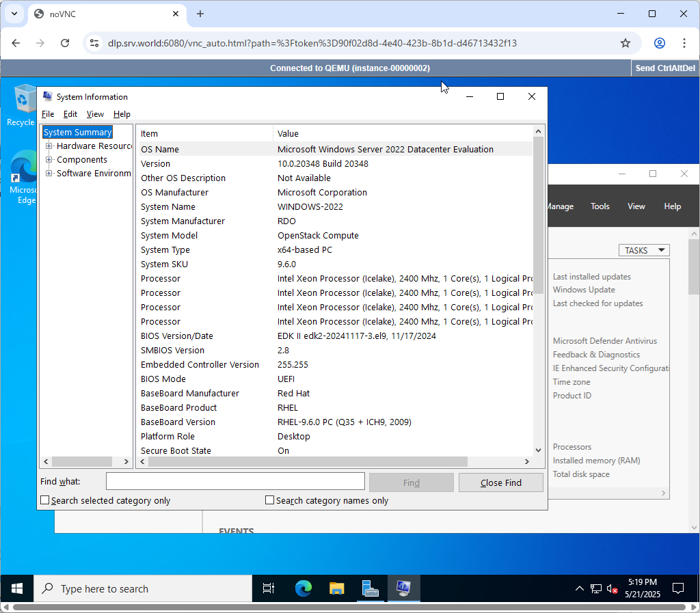The height and width of the screenshot is (613, 700).
Task: Open the Help menu in System Information
Action: pos(122,114)
